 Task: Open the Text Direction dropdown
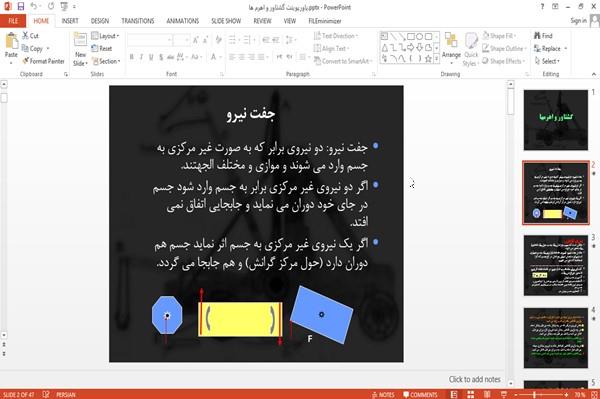click(336, 36)
